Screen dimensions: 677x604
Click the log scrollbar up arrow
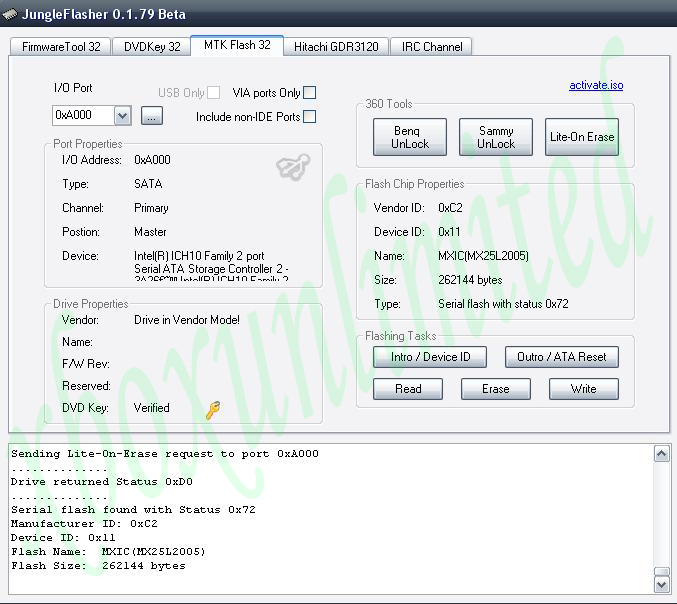[662, 454]
